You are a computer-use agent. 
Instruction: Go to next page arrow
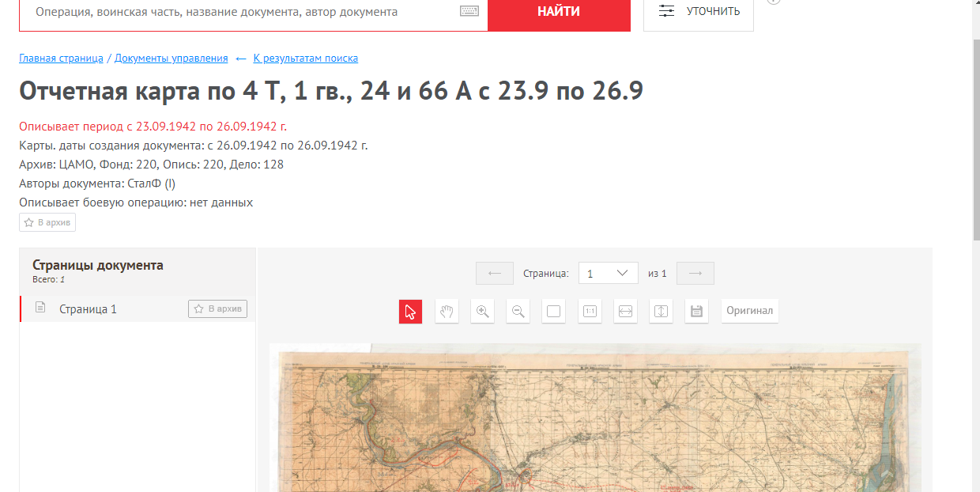coord(695,274)
